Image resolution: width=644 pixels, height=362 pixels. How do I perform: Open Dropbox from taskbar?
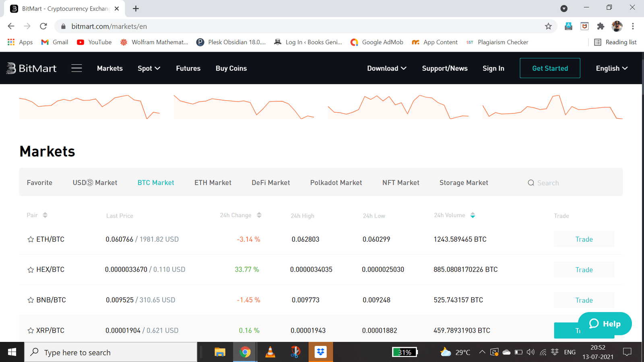(321, 352)
